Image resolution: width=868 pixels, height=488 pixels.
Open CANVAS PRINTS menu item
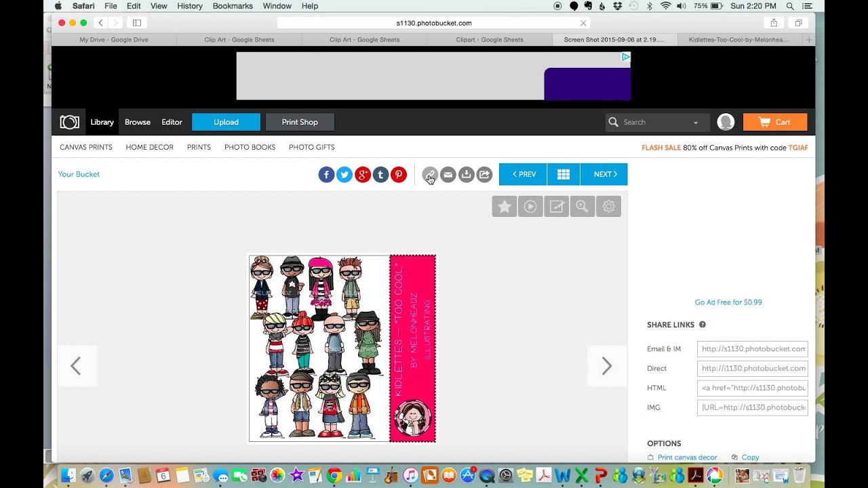point(86,147)
